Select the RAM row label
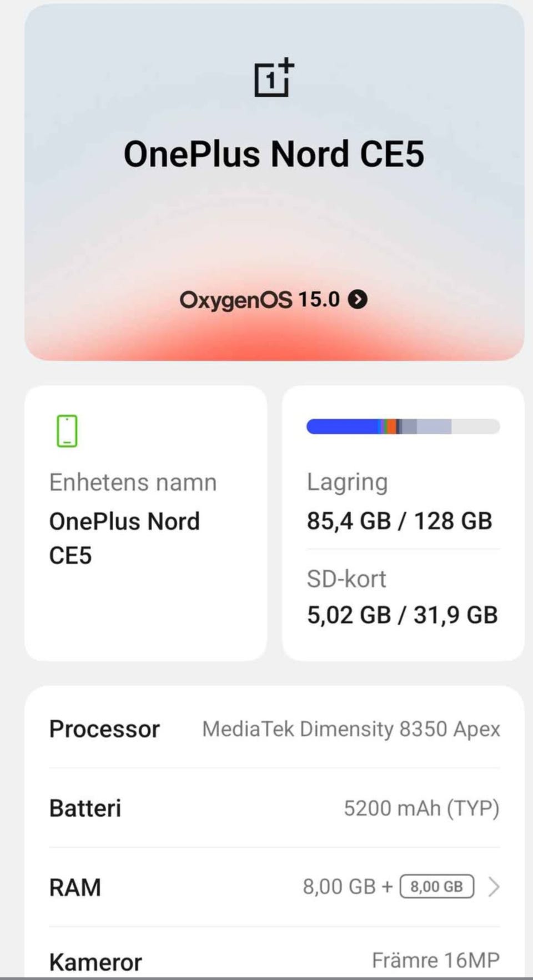 pyautogui.click(x=75, y=887)
